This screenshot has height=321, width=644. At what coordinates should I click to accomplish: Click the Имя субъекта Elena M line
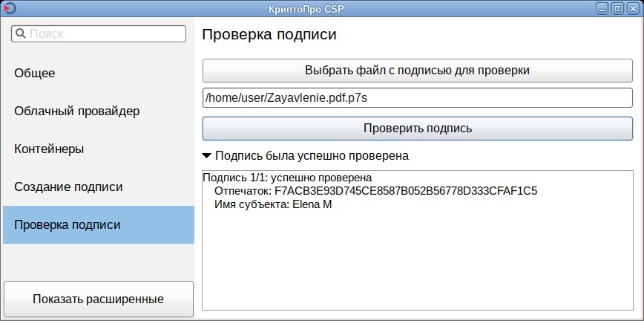[272, 204]
